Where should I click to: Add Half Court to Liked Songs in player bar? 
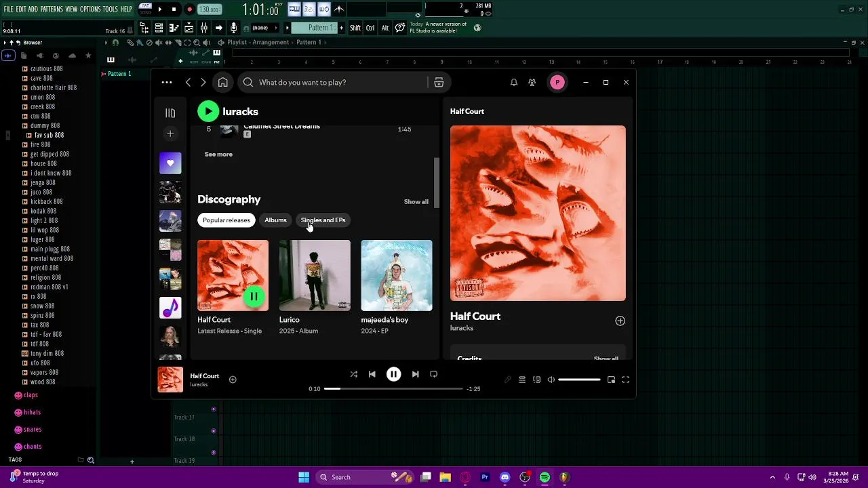(x=233, y=380)
